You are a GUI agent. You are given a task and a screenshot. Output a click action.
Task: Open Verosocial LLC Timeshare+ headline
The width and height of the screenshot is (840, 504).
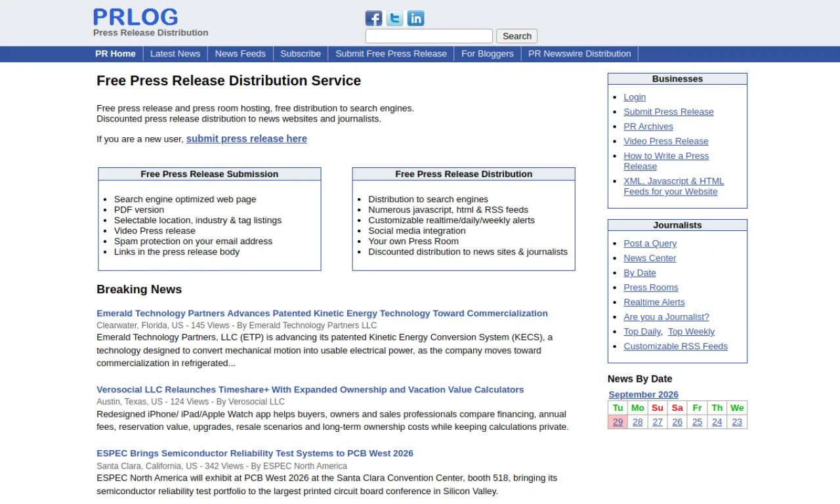pos(310,389)
